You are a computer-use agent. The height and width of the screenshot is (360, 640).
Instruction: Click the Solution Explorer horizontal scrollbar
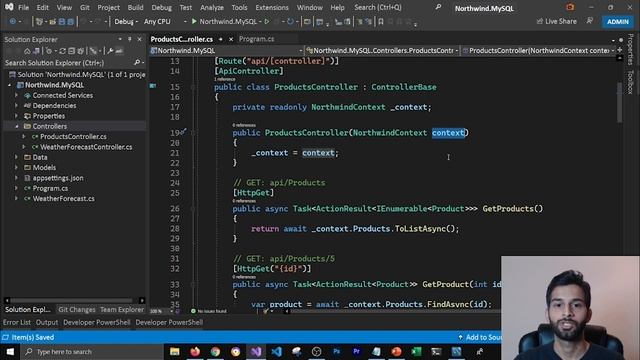(x=71, y=300)
